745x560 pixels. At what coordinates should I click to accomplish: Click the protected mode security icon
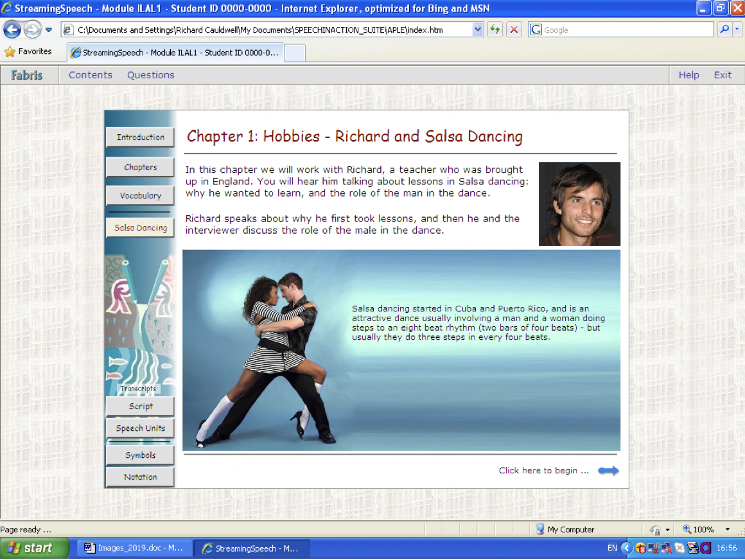tap(655, 530)
